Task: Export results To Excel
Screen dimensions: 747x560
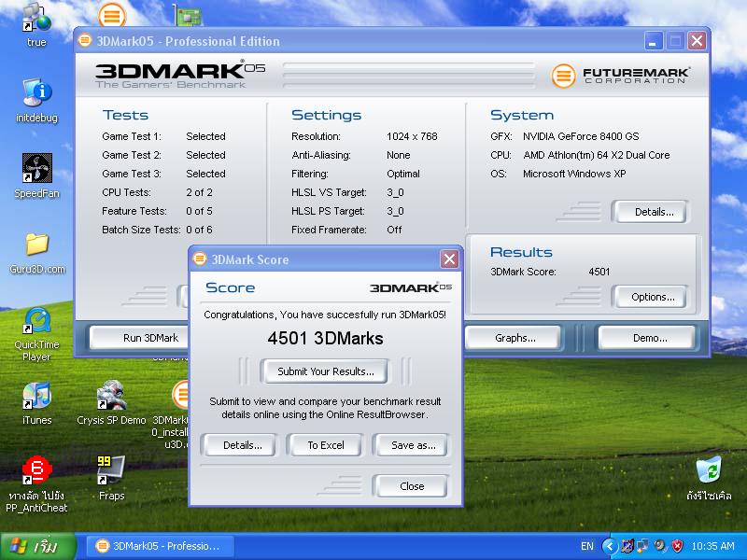Action: point(325,445)
